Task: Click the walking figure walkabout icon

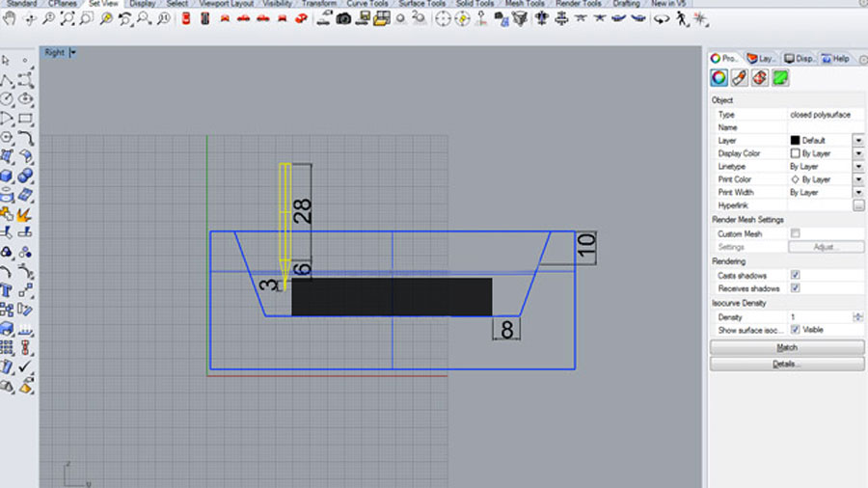Action: (682, 19)
